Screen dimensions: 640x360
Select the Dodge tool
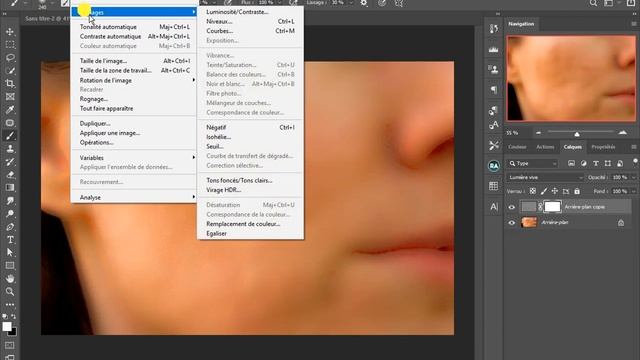(10, 214)
